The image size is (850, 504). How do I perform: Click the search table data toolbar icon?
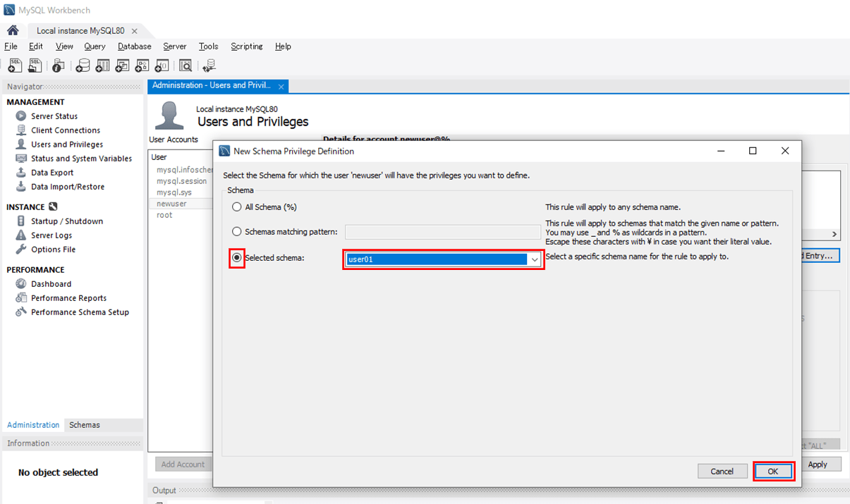[186, 66]
